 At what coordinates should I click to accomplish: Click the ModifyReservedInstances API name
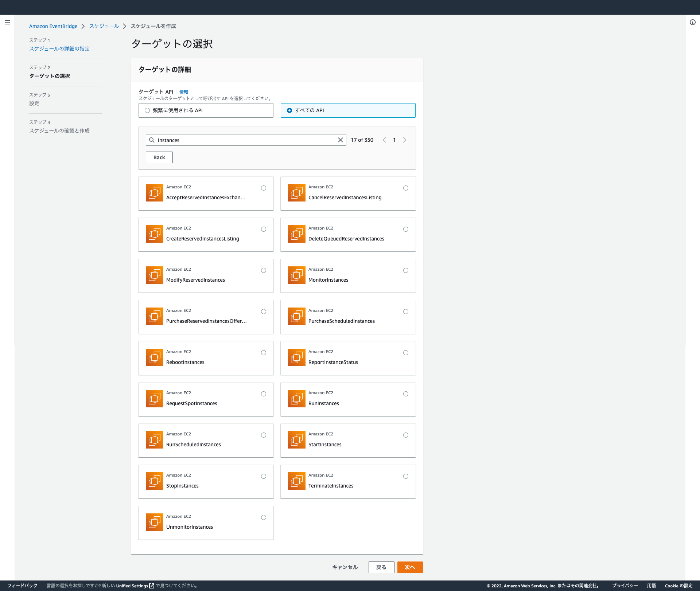(195, 280)
